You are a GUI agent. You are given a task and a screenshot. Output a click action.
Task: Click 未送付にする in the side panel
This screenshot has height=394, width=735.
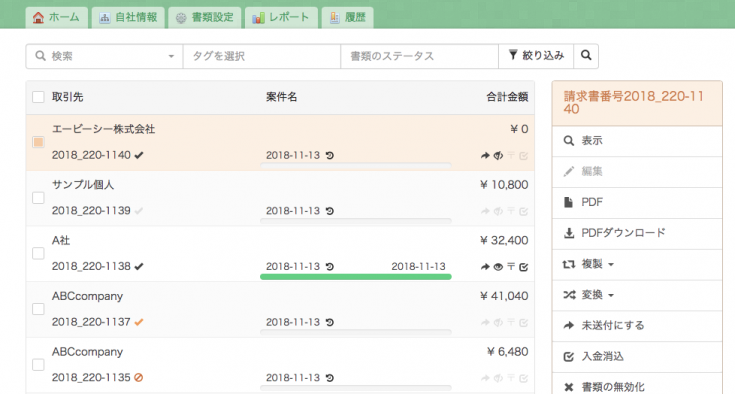point(637,326)
